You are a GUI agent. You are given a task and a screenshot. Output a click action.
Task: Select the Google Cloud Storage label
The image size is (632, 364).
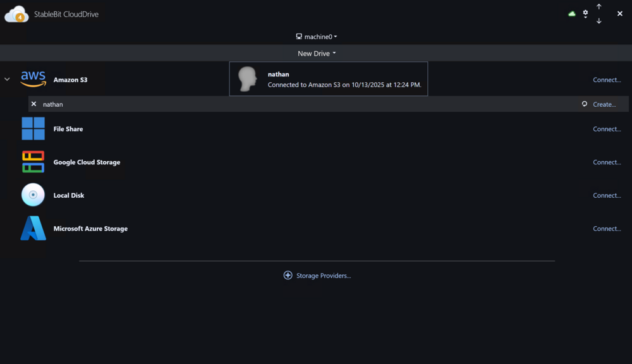point(87,162)
